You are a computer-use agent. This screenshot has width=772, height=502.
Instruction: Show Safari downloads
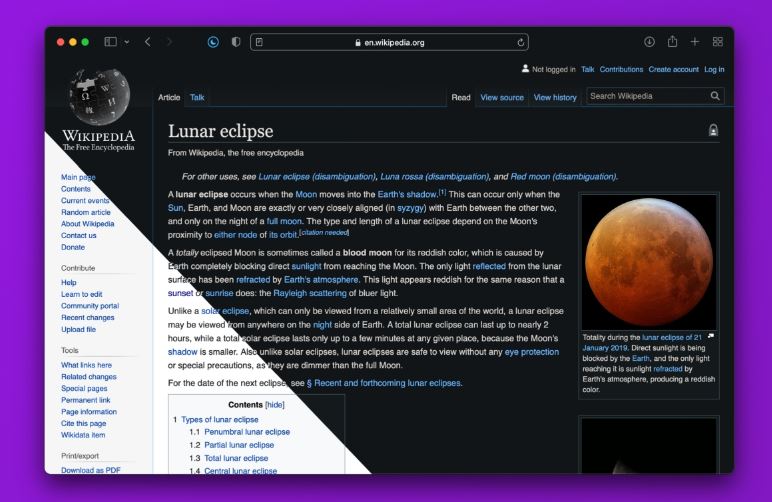pyautogui.click(x=649, y=42)
